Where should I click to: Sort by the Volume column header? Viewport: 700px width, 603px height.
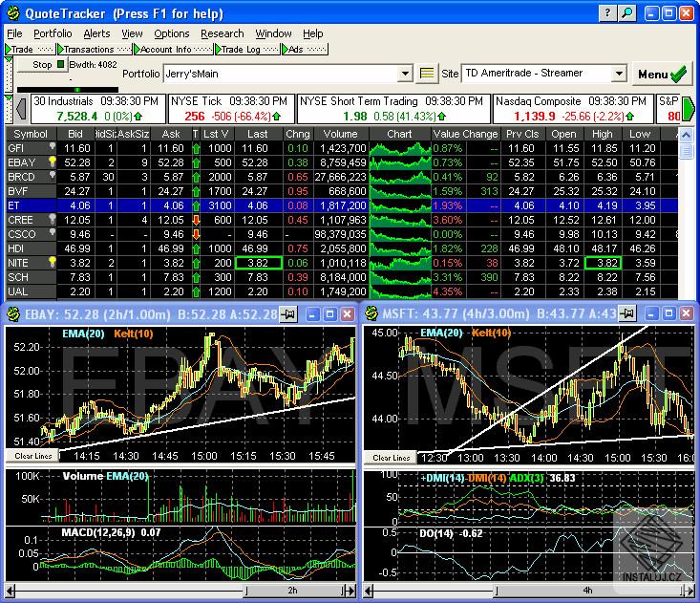point(341,134)
